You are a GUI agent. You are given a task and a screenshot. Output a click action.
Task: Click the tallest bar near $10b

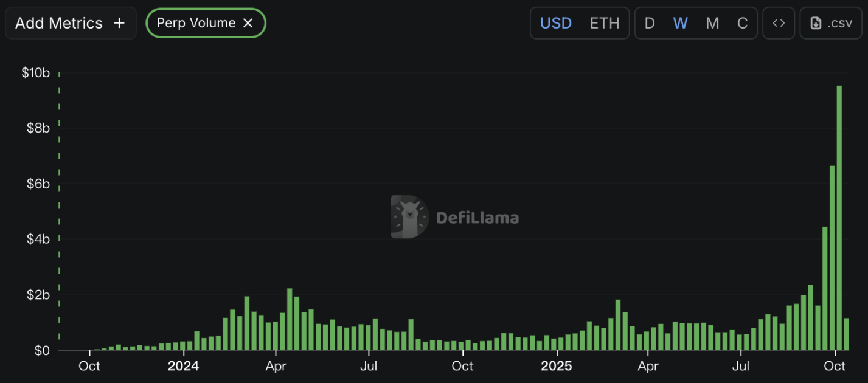click(x=839, y=219)
